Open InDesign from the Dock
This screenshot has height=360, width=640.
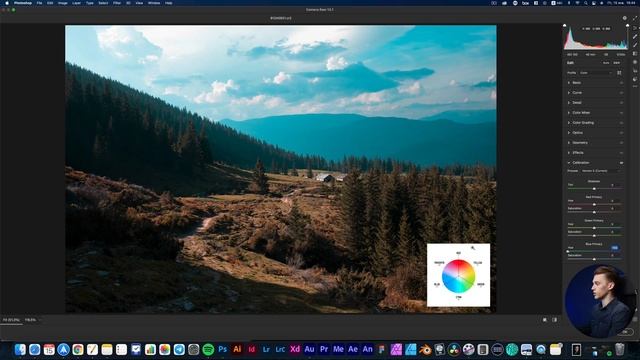pyautogui.click(x=251, y=349)
